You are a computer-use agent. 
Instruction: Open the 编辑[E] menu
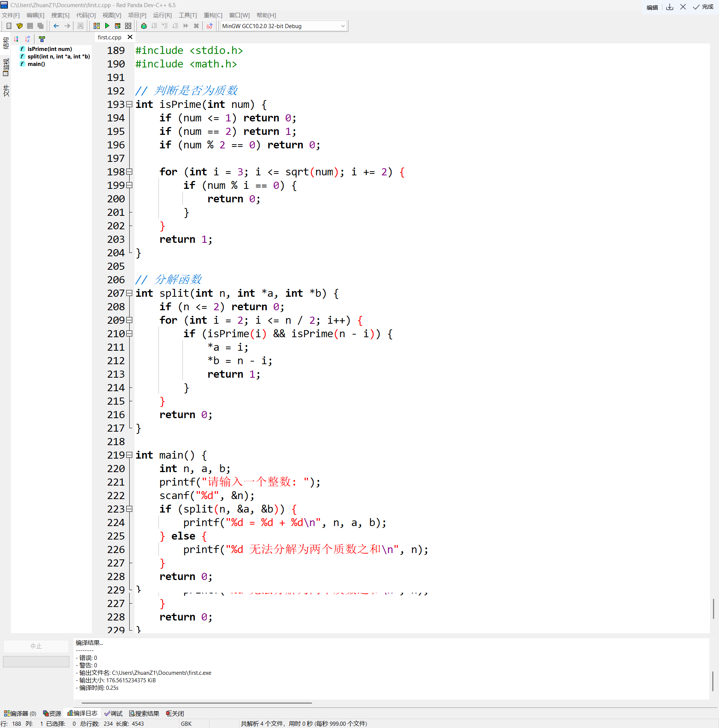(36, 15)
